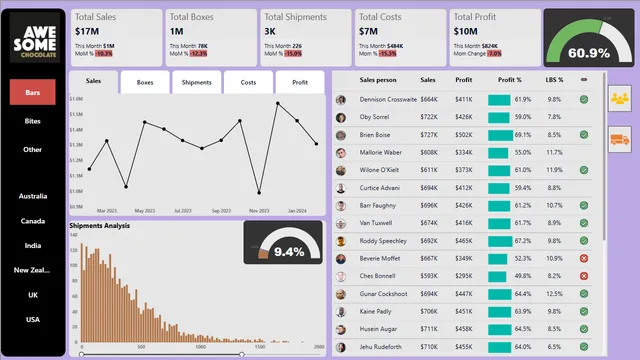Click the Total Profit $10M card
Image resolution: width=640 pixels, height=360 pixels.
click(x=495, y=38)
